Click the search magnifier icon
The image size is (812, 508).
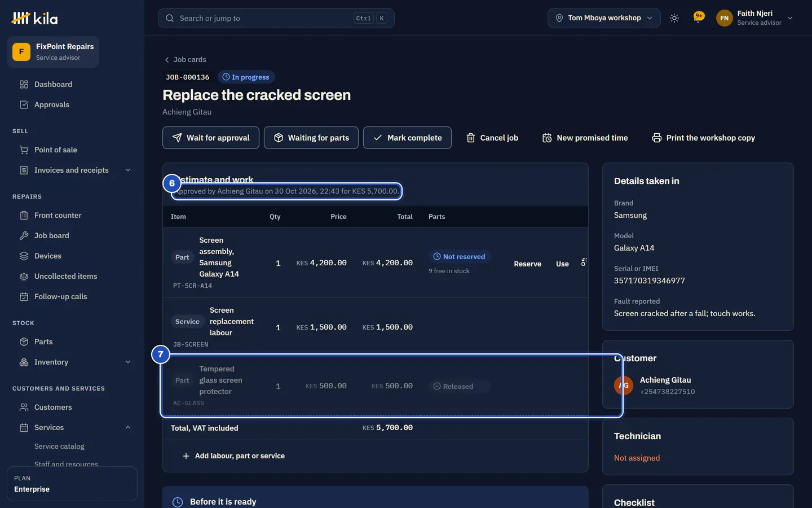click(x=170, y=18)
